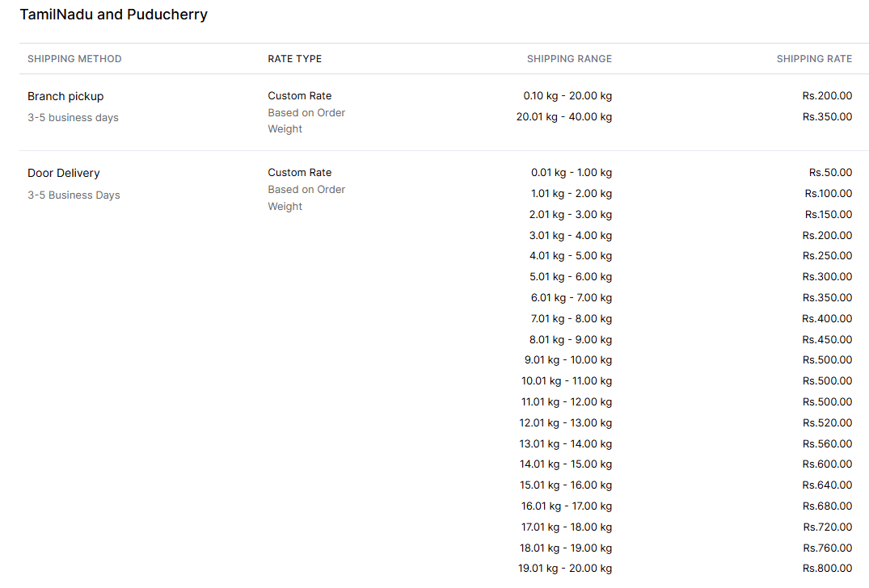The width and height of the screenshot is (869, 588).
Task: Click the Shipping Method column header
Action: (74, 59)
